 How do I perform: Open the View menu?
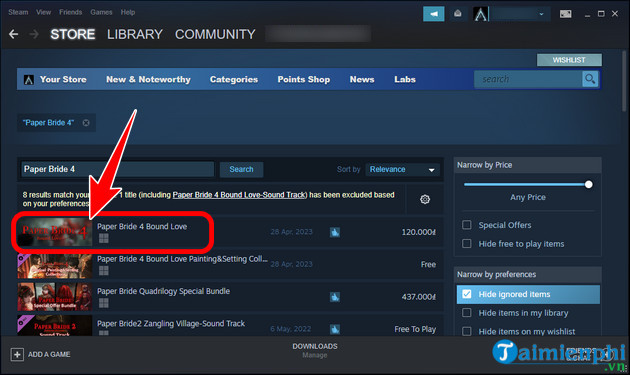[43, 12]
